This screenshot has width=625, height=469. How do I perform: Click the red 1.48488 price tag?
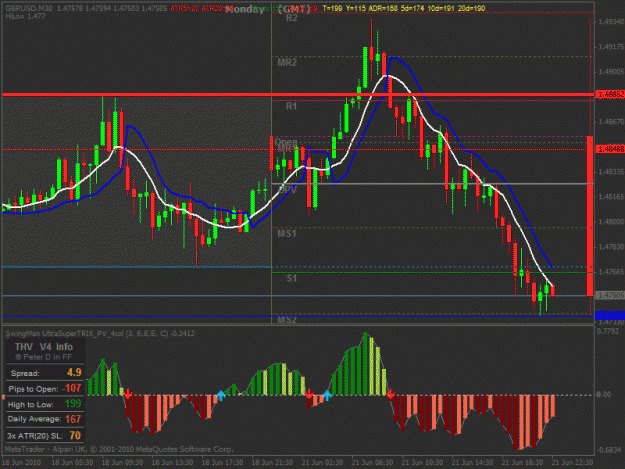(x=610, y=149)
